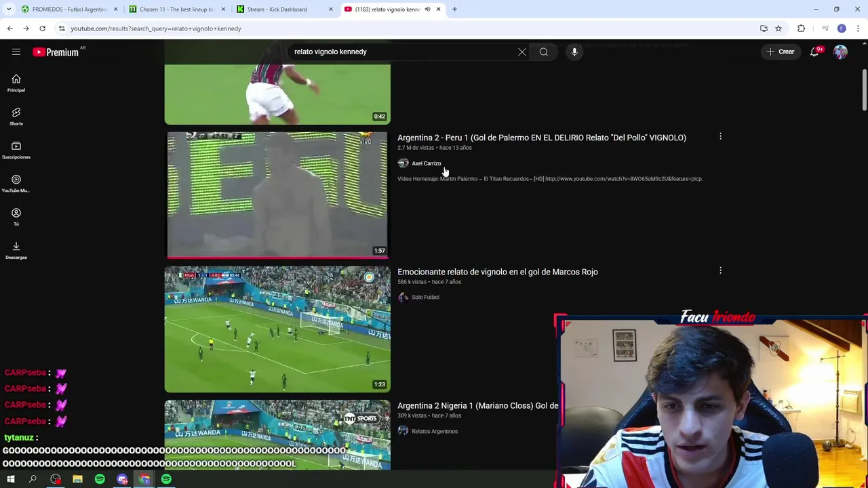The height and width of the screenshot is (488, 868).
Task: Open the Axel Carrizo channel name
Action: pyautogui.click(x=426, y=163)
